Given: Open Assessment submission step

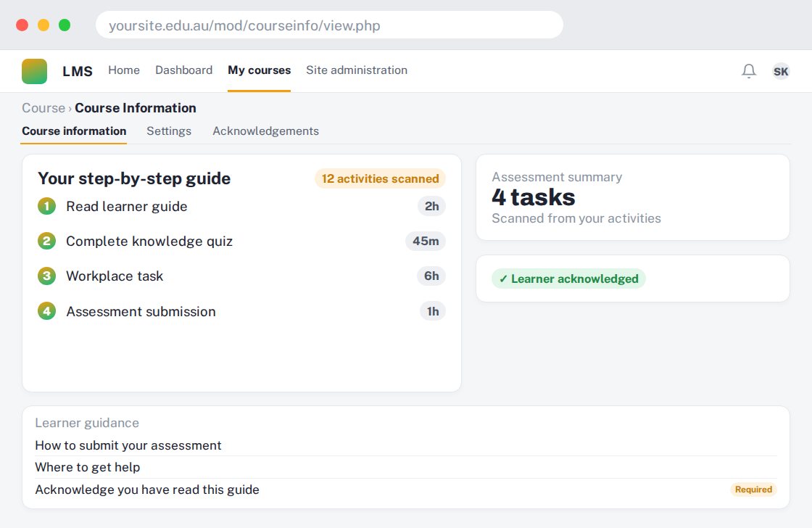Looking at the screenshot, I should (241, 311).
